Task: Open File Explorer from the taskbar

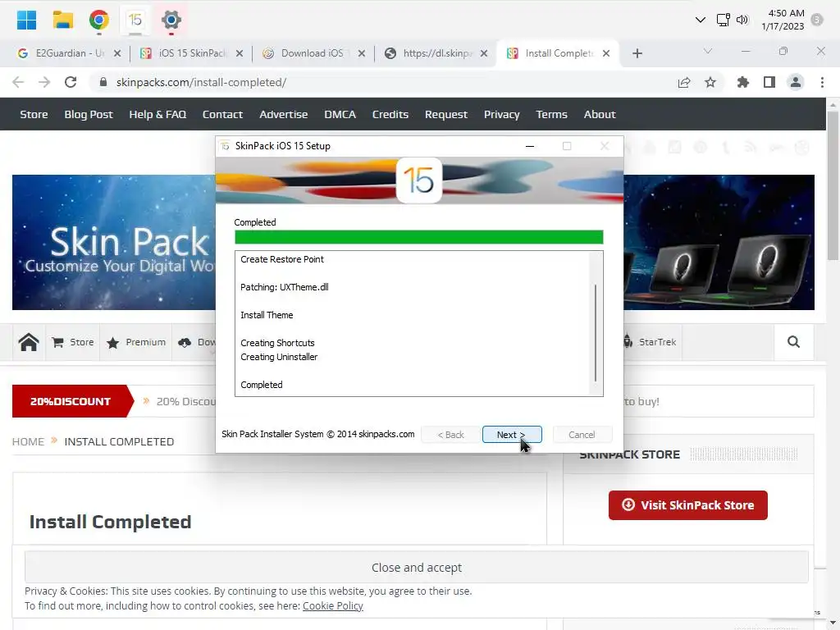Action: point(62,21)
